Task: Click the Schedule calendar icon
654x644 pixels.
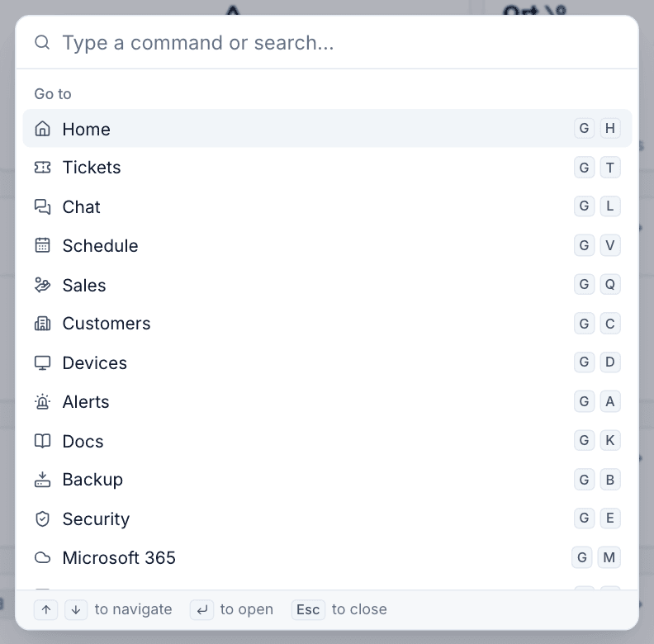Action: pos(42,245)
